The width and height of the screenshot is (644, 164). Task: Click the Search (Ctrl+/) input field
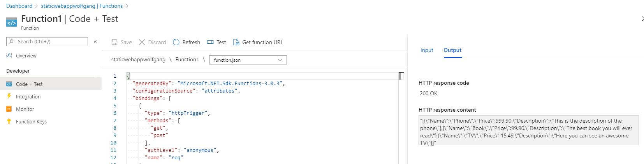[47, 41]
